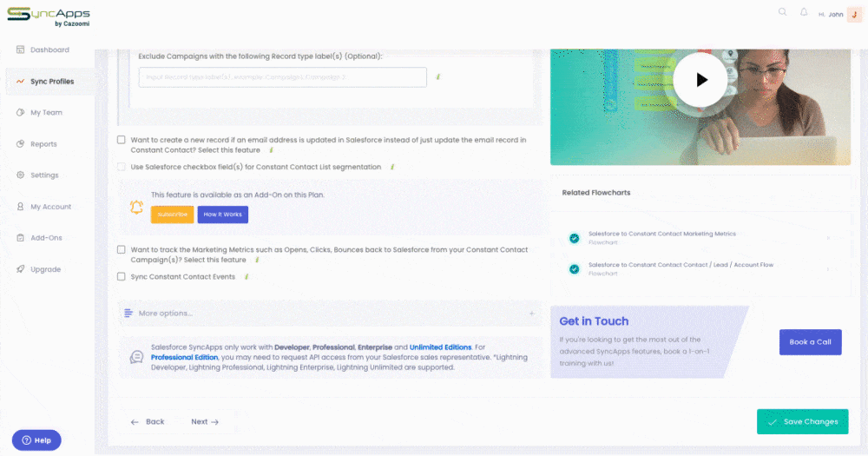This screenshot has width=868, height=456.
Task: Click the SyncApps by Cazoomi logo
Action: point(49,17)
